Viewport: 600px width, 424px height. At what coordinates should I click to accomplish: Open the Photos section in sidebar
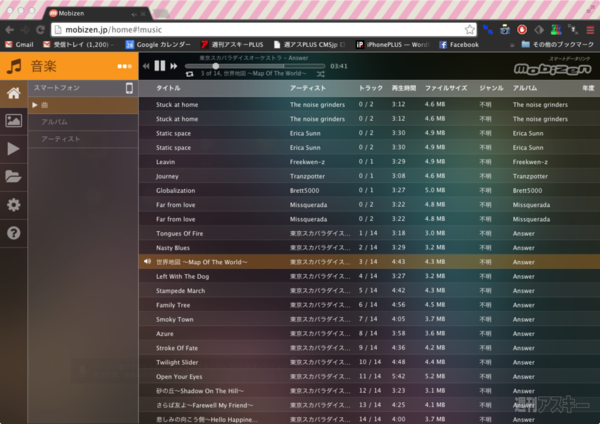pyautogui.click(x=13, y=121)
